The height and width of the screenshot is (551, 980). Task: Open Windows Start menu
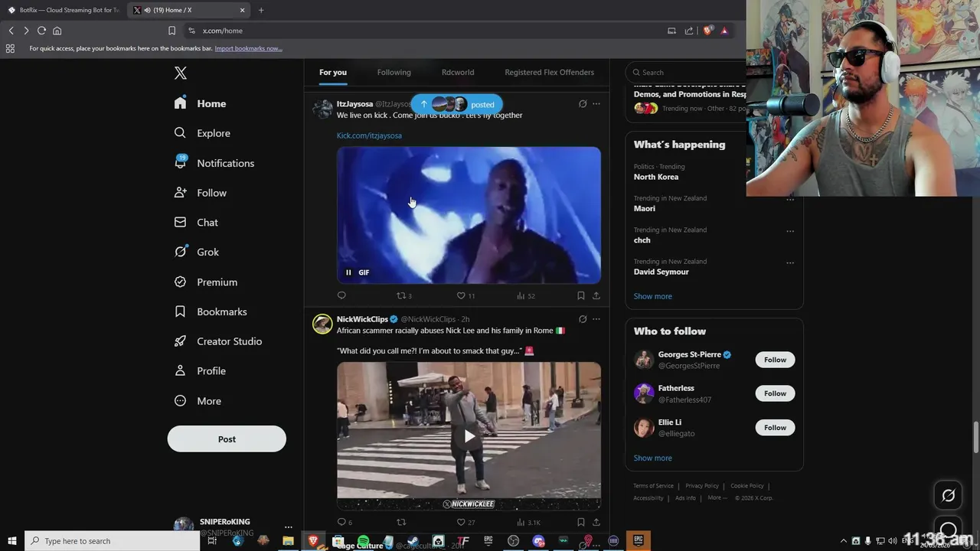pos(12,541)
